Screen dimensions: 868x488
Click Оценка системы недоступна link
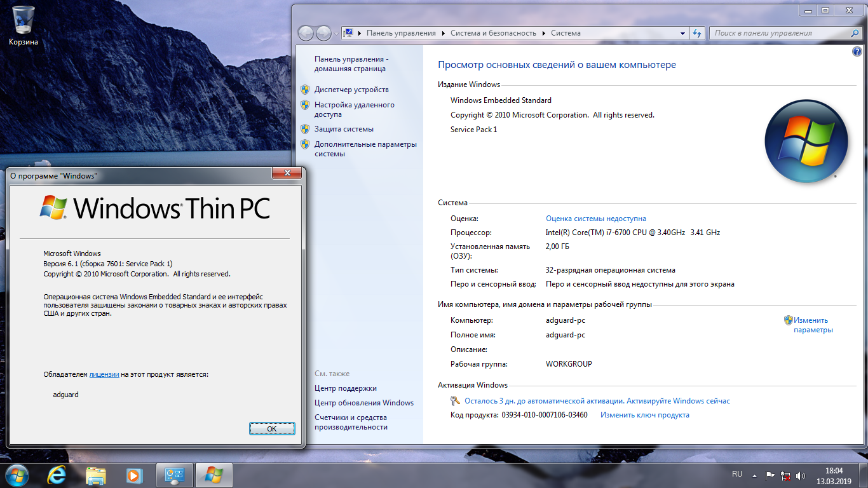[595, 219]
